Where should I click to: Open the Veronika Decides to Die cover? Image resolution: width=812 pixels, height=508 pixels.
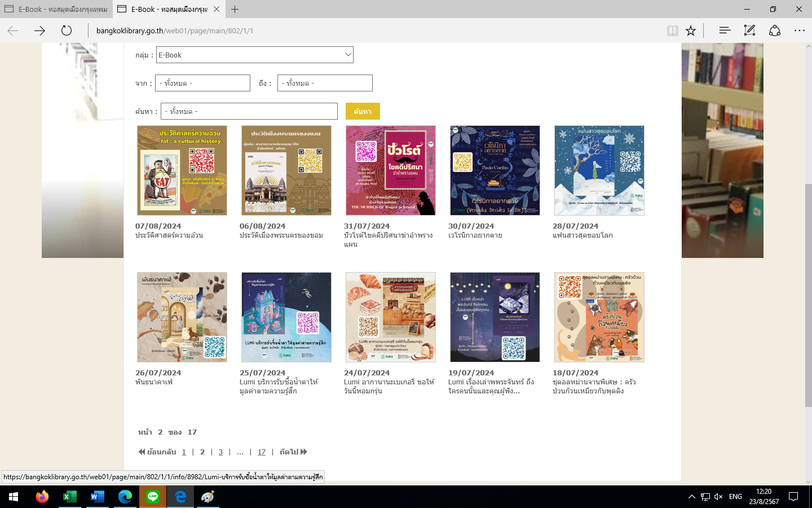495,170
